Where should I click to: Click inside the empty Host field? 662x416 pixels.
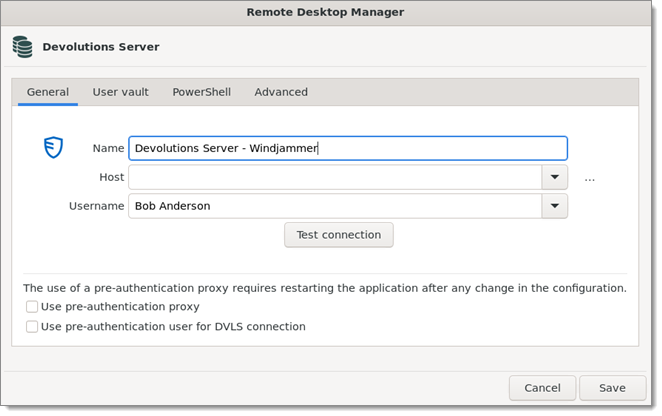pos(335,177)
